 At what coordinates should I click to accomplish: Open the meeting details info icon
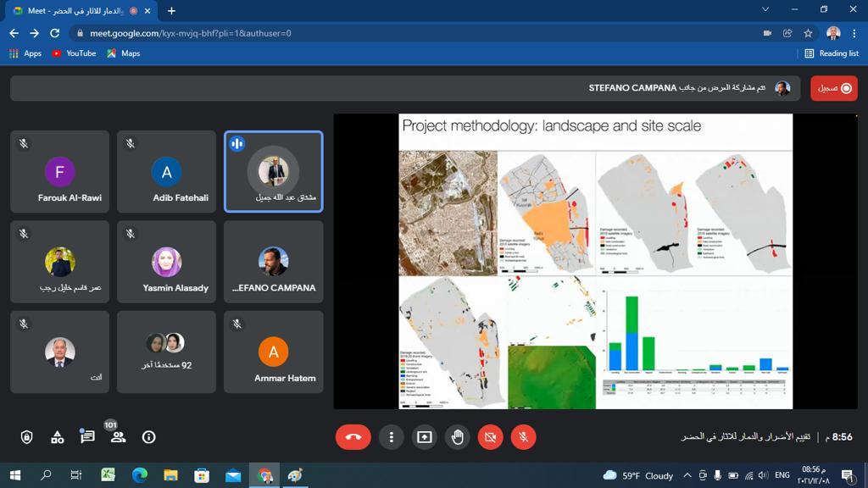(148, 437)
